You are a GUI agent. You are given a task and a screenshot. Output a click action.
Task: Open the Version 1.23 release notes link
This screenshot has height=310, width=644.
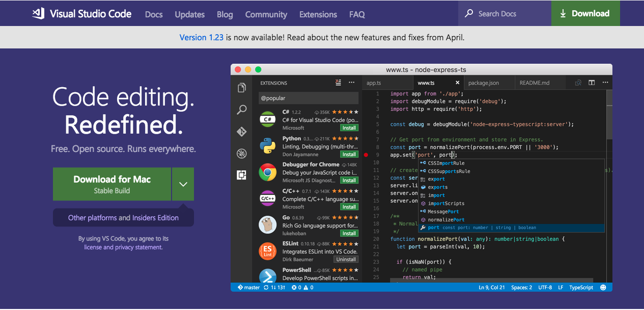point(202,37)
